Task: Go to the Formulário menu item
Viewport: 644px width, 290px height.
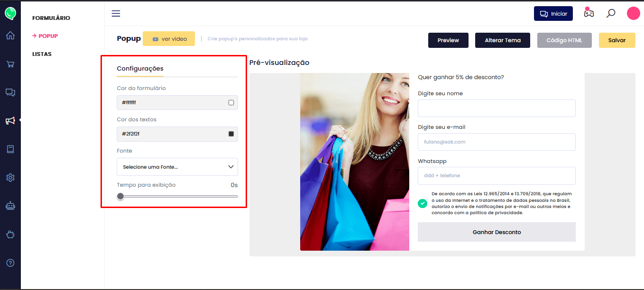Action: tap(51, 18)
